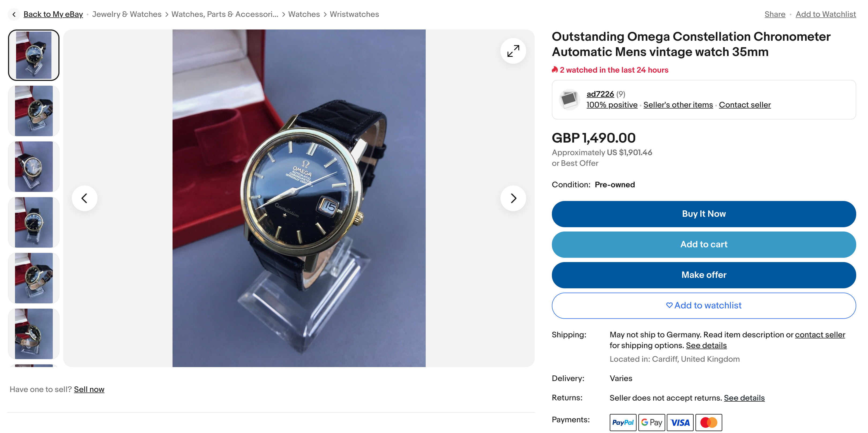The image size is (868, 433).
Task: Expand the product image to fullscreen
Action: point(513,51)
